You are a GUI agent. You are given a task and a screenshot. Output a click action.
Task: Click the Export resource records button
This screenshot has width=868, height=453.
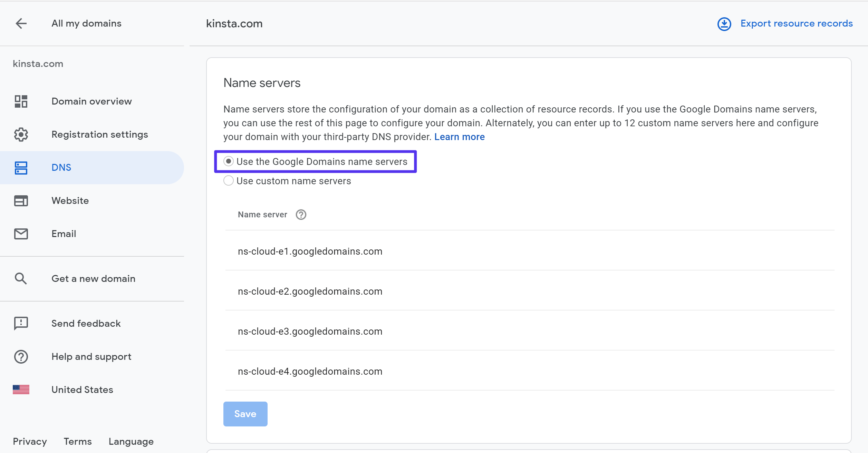tap(787, 23)
